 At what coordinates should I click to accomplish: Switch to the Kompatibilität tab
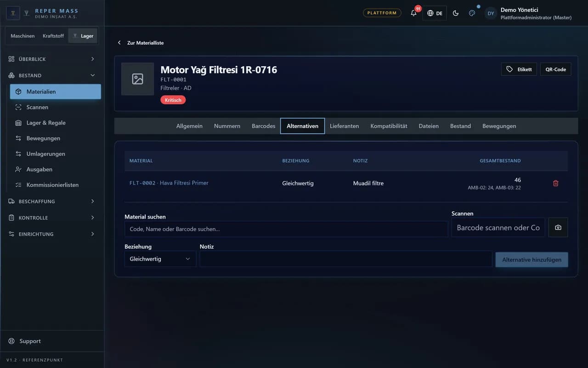click(x=389, y=126)
